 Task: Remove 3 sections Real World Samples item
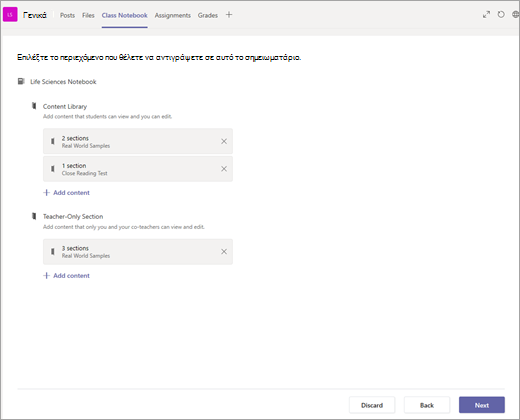point(224,252)
